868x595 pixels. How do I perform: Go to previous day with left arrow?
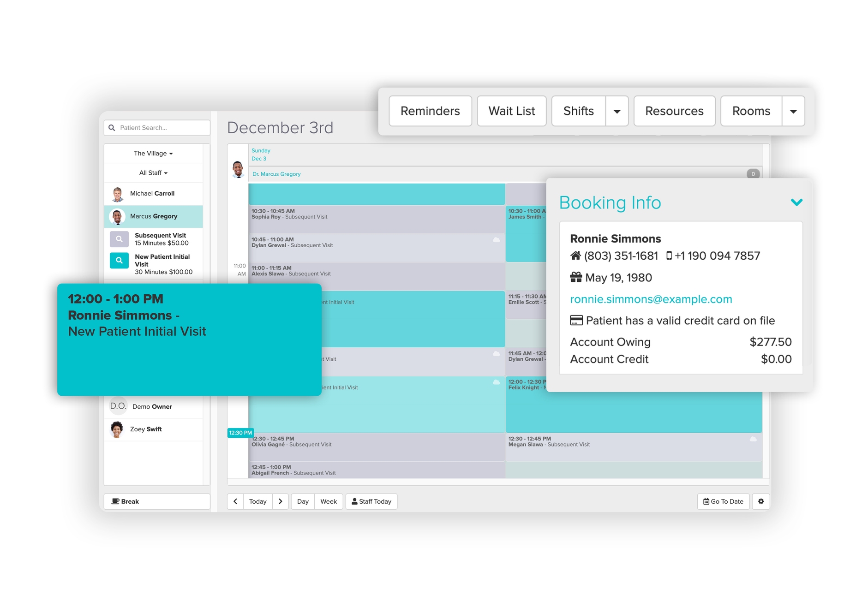coord(235,501)
